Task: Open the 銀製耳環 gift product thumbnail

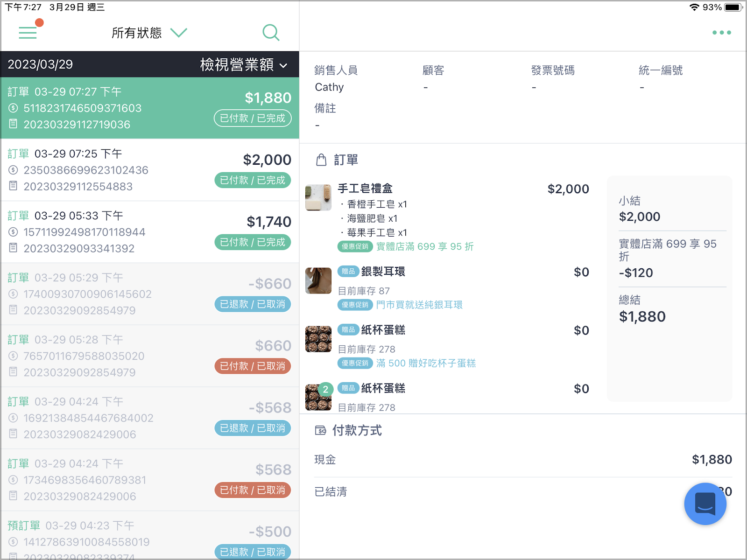Action: click(318, 281)
